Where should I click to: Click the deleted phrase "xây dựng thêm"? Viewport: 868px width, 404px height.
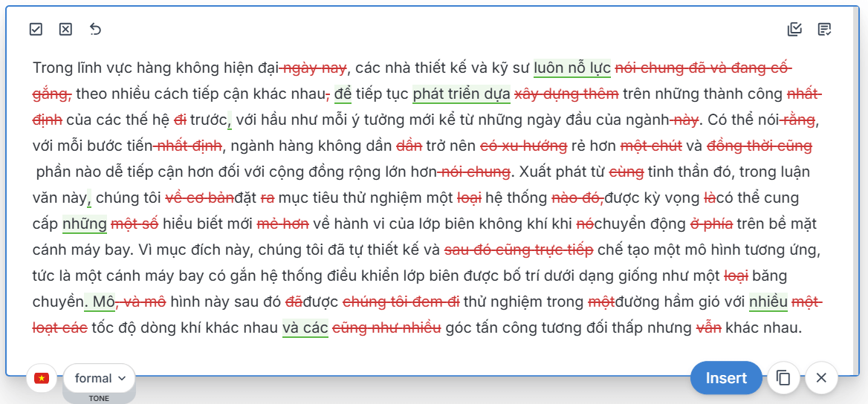pyautogui.click(x=566, y=94)
